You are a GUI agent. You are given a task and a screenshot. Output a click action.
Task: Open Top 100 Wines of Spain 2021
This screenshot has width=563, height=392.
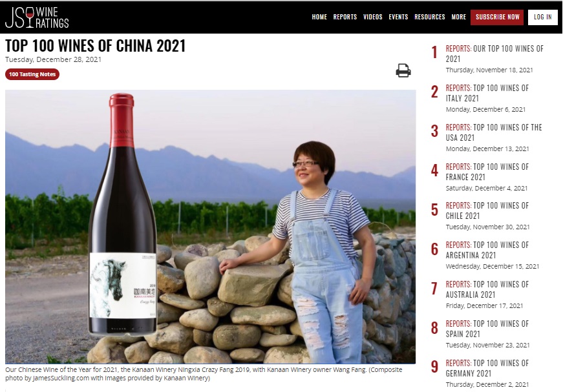click(x=487, y=329)
